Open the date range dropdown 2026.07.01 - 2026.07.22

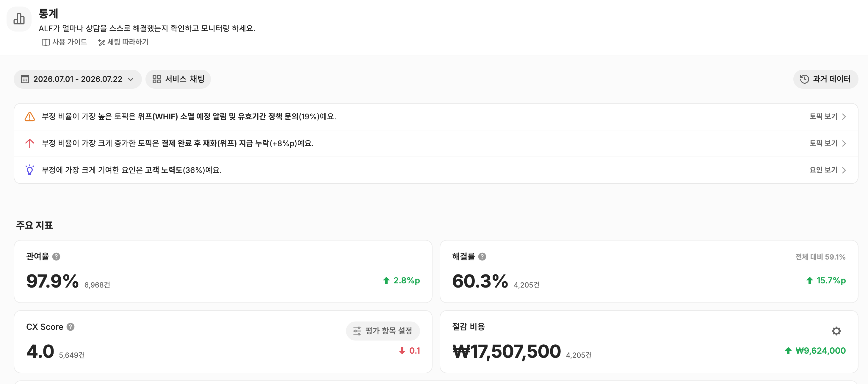(78, 79)
